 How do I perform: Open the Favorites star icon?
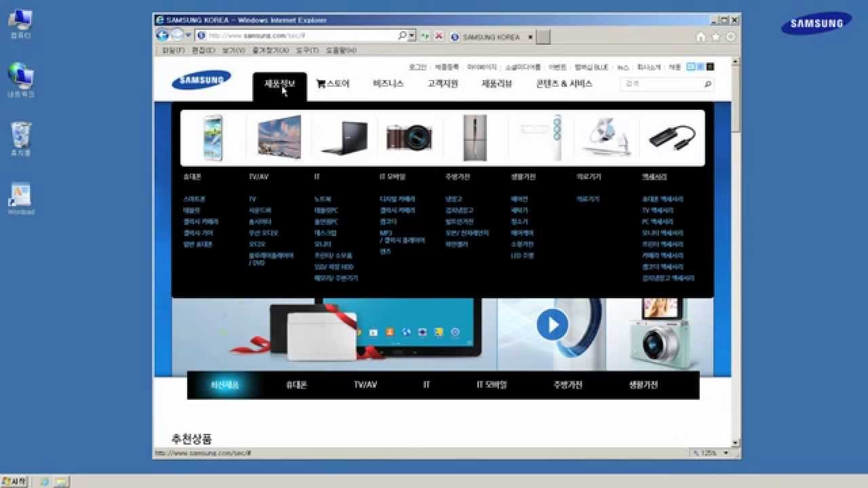click(716, 37)
